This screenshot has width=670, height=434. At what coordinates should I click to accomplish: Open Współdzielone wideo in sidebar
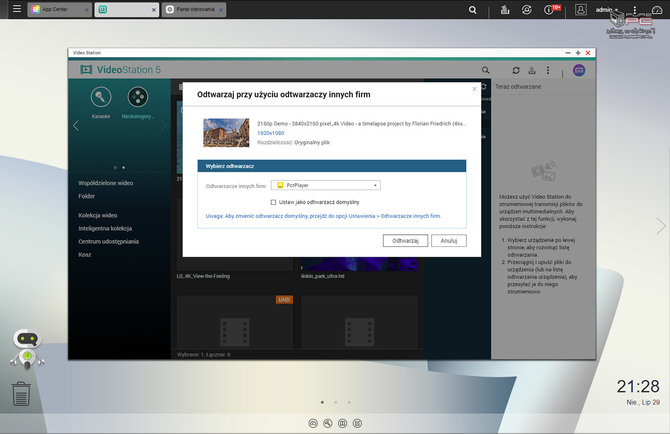tap(106, 183)
